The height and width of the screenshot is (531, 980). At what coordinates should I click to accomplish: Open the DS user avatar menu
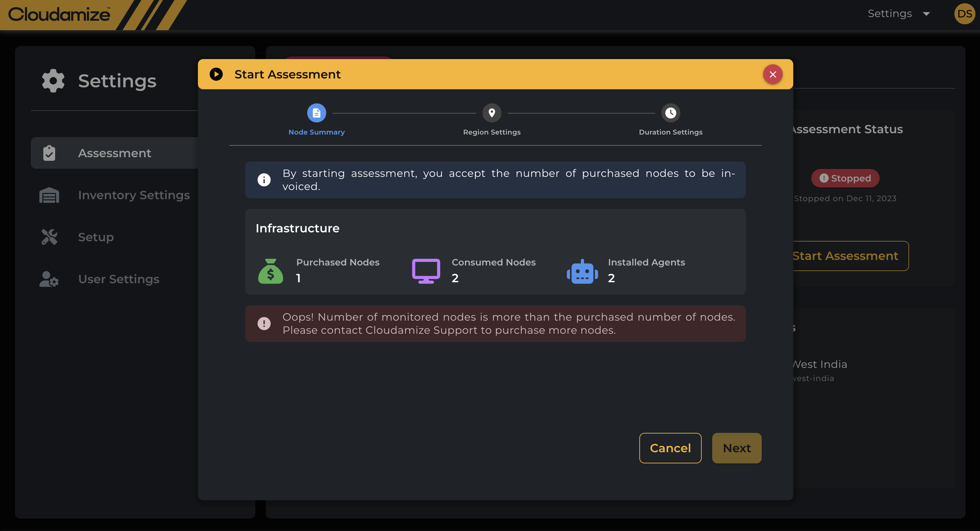coord(964,14)
